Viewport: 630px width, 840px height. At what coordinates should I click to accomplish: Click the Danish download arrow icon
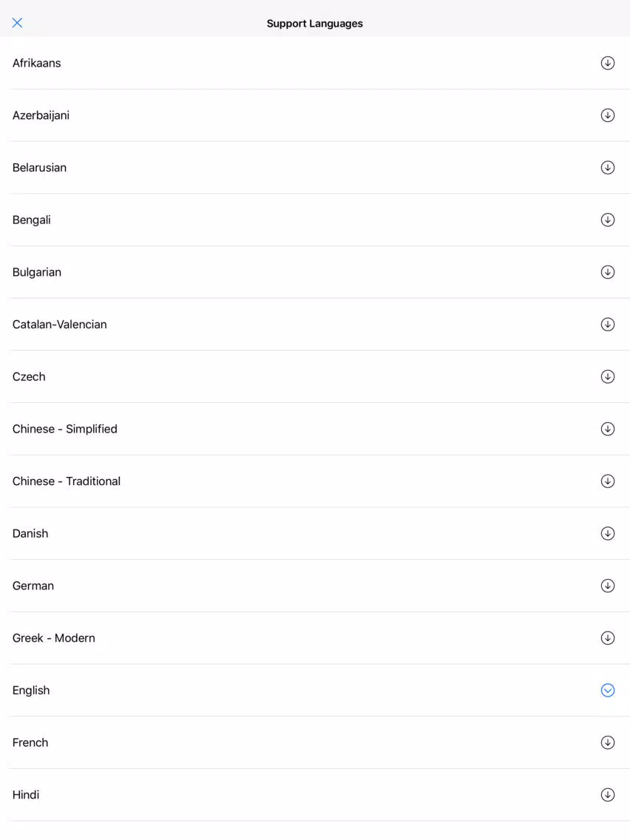click(x=608, y=533)
